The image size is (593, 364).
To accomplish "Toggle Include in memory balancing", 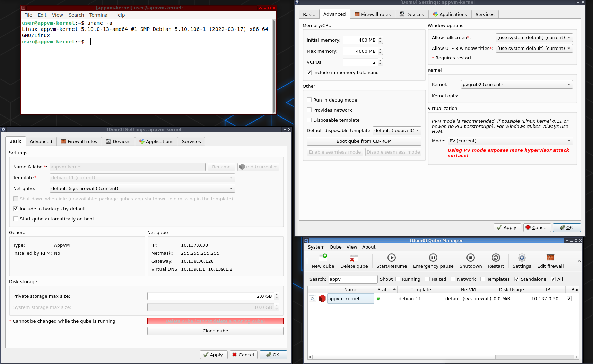I will coord(309,73).
